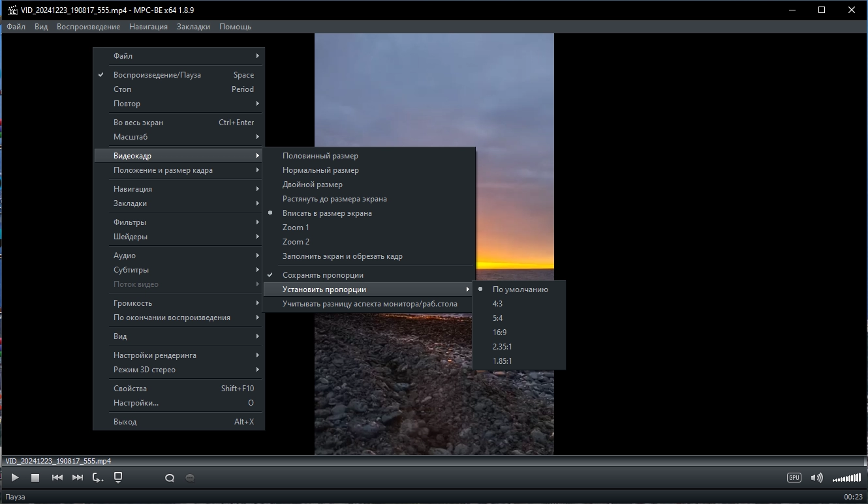Image resolution: width=868 pixels, height=504 pixels.
Task: Skip to next file with skip-forward icon
Action: [x=78, y=478]
